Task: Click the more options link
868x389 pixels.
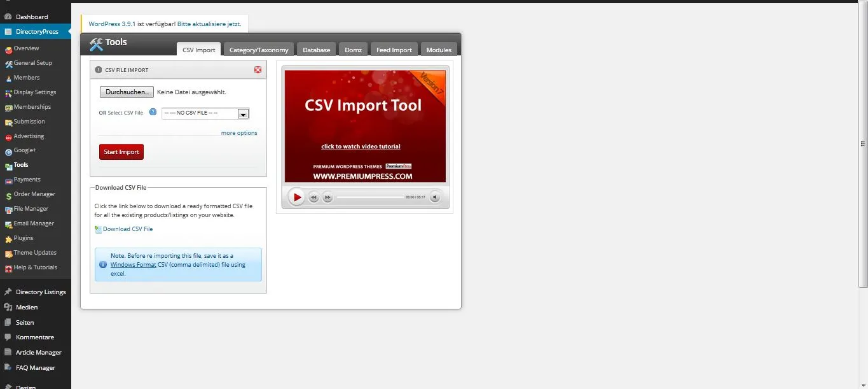Action: [239, 133]
